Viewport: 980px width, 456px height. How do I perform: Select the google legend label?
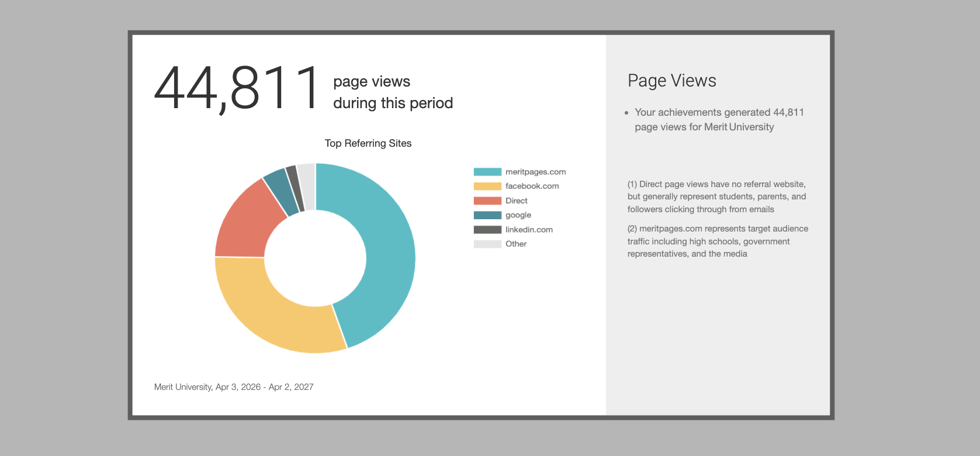518,215
